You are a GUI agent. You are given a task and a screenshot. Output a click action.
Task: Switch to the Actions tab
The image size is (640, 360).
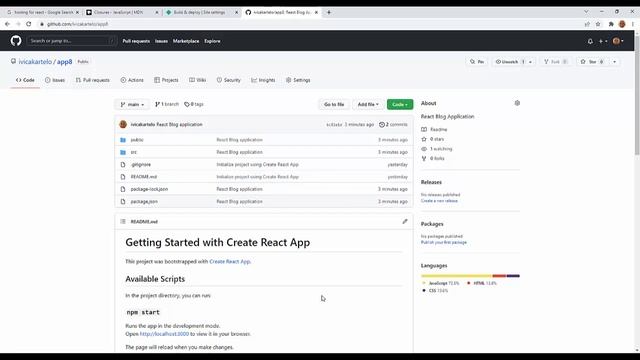click(132, 80)
